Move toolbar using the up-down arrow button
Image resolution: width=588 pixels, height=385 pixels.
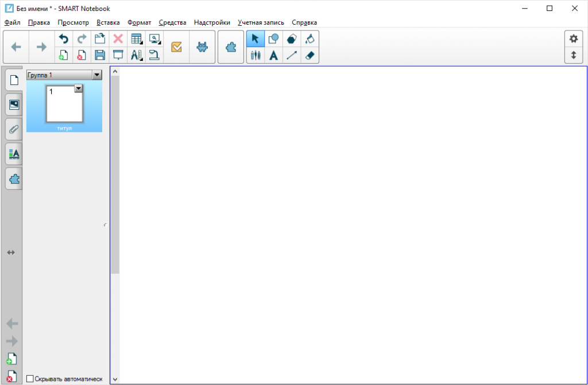(573, 56)
